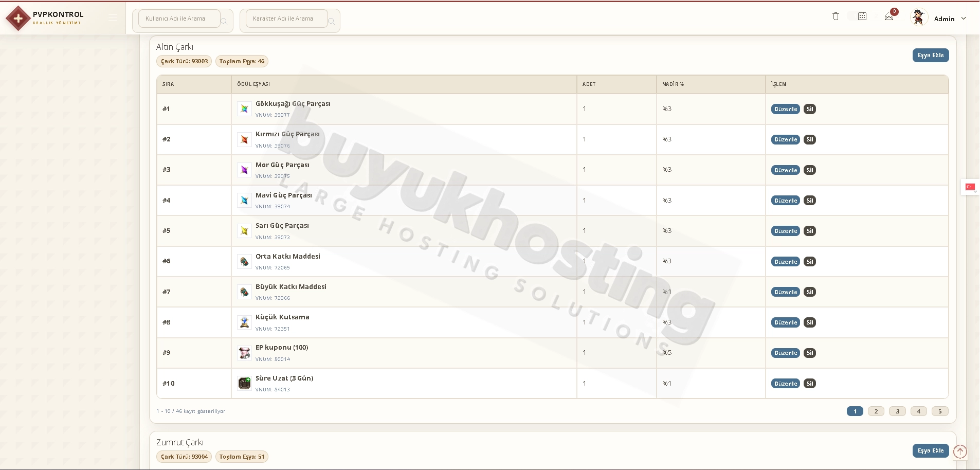This screenshot has height=470, width=980.
Task: Click Eşya Ekle for Zumrut Çarkı
Action: [931, 450]
